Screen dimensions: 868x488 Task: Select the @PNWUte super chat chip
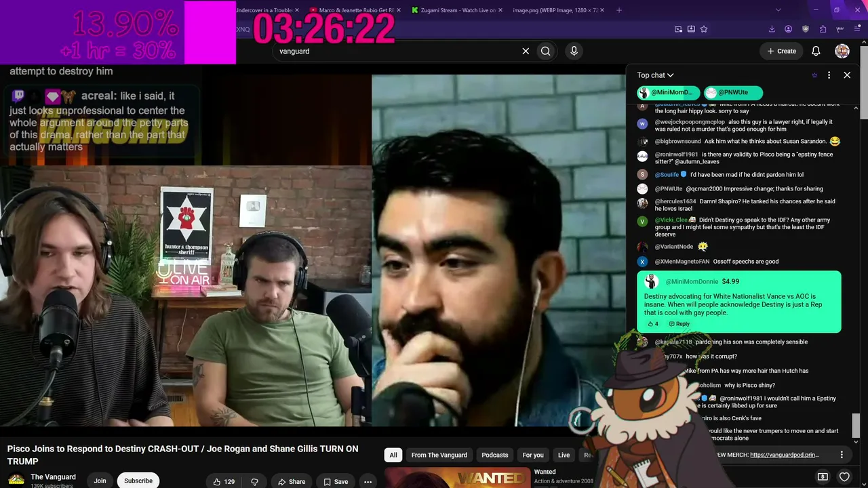(x=733, y=92)
